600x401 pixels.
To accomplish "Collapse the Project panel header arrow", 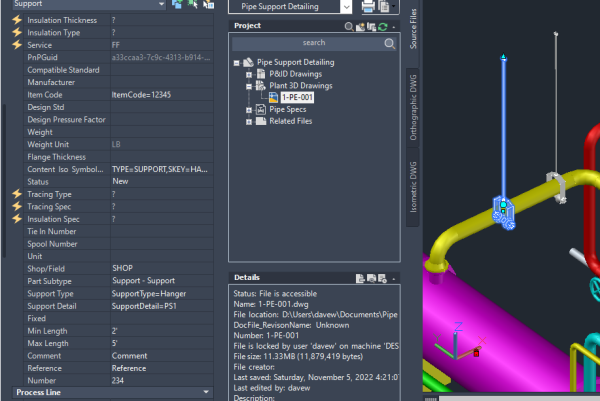I will (394, 27).
